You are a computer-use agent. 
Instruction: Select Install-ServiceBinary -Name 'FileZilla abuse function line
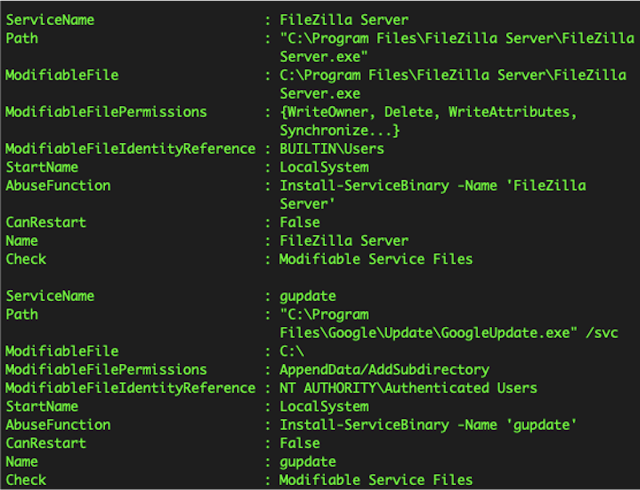click(433, 186)
